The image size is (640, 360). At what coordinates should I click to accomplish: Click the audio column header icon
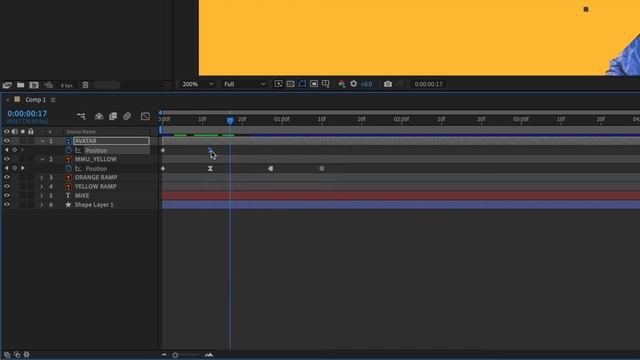(x=15, y=131)
